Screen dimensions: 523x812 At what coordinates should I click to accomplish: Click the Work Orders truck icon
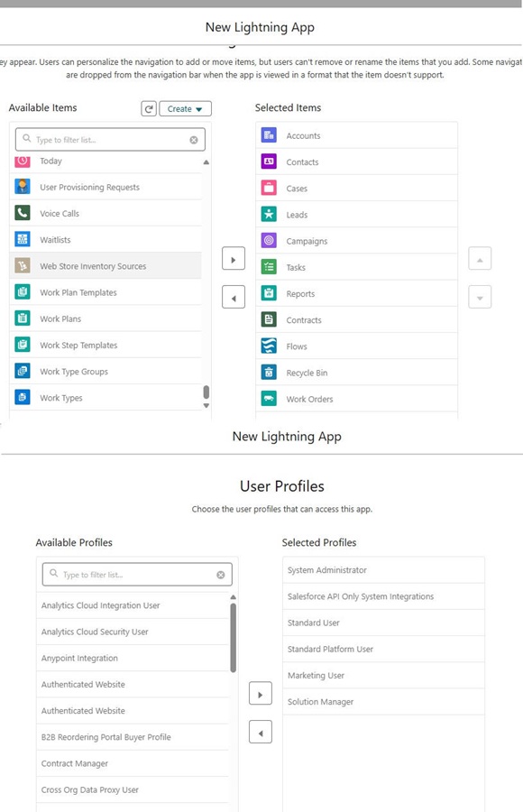click(269, 399)
